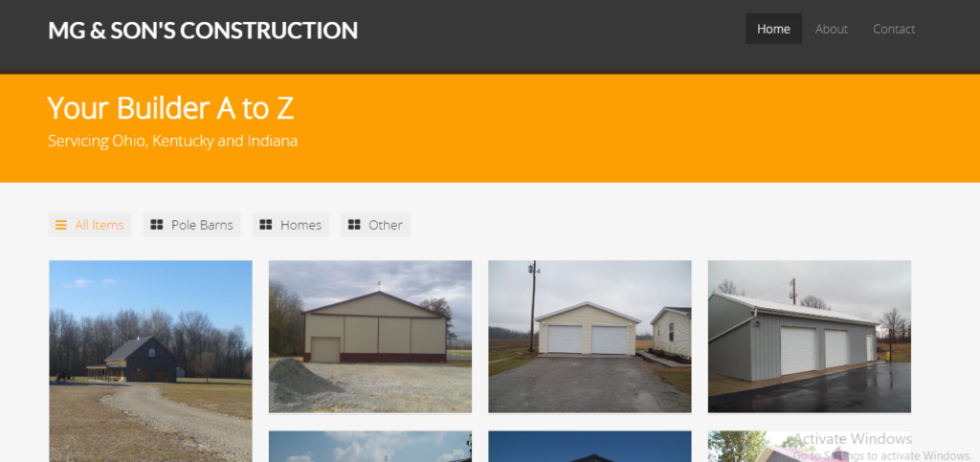980x462 pixels.
Task: Open the dark barn with gravel driveway photo
Action: point(150,361)
